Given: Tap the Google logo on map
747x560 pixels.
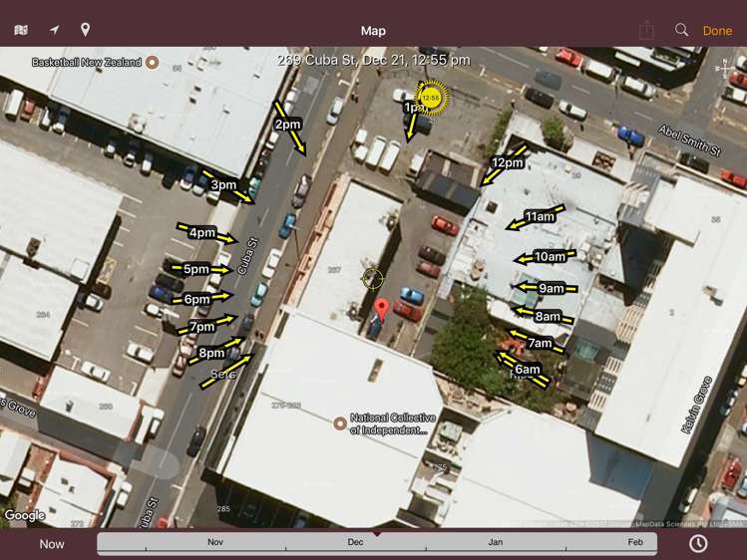Looking at the screenshot, I should (25, 515).
